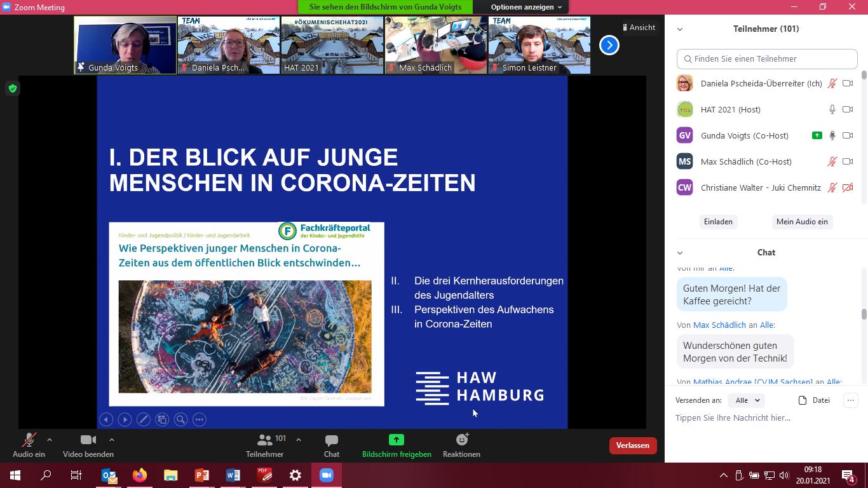Click Christiane Walter disabled camera icon
Image resolution: width=868 pixels, height=488 pixels.
848,187
